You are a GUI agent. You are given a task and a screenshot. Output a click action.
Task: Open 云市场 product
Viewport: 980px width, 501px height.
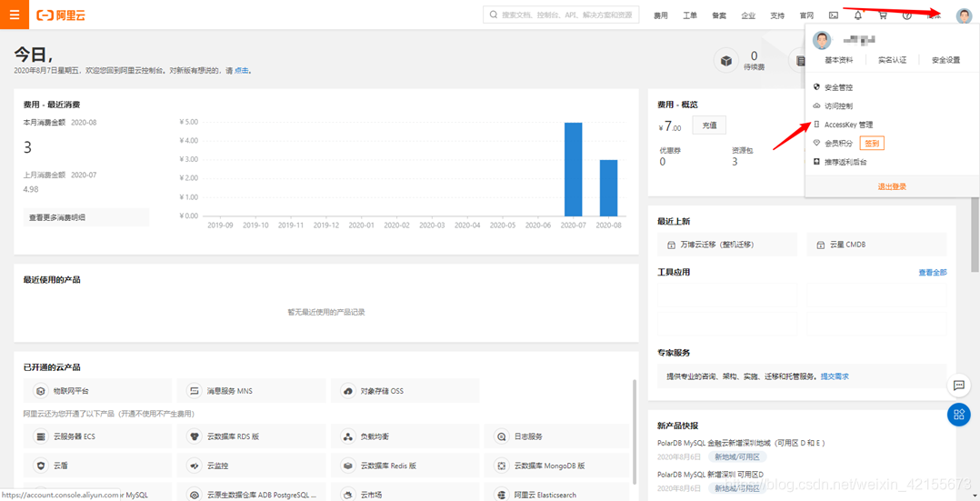tap(405, 494)
